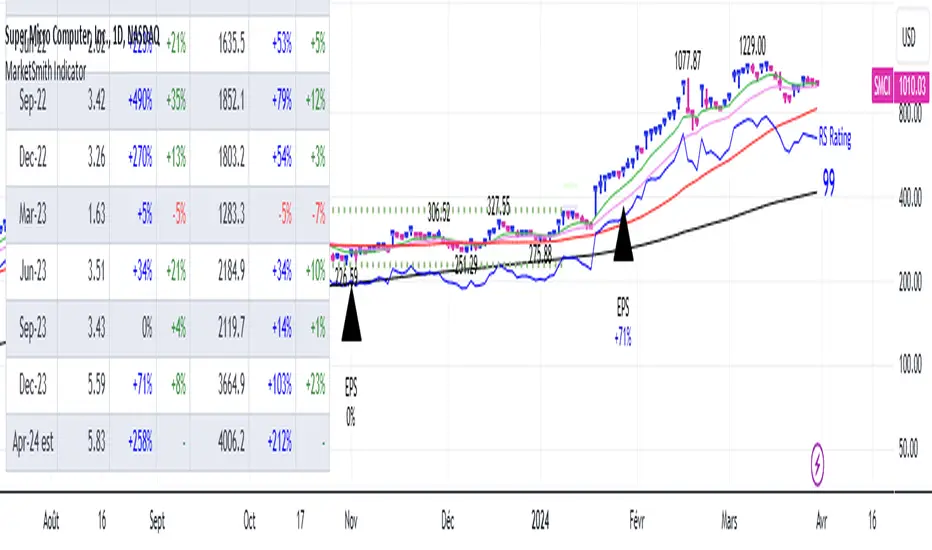932x550 pixels.
Task: Click the +212% estimated sales growth cell
Action: (x=279, y=442)
